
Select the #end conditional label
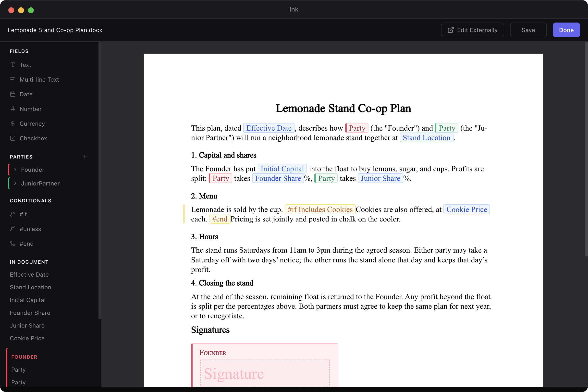click(26, 244)
